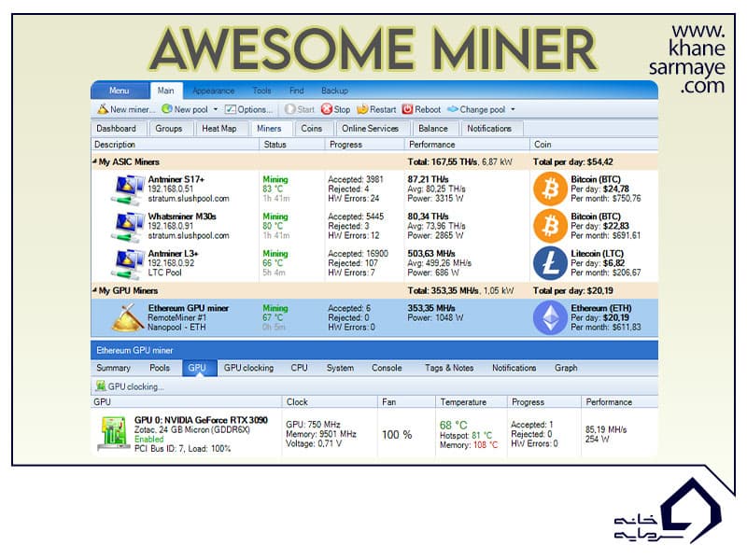Open the Menu ribbon button

pyautogui.click(x=120, y=90)
